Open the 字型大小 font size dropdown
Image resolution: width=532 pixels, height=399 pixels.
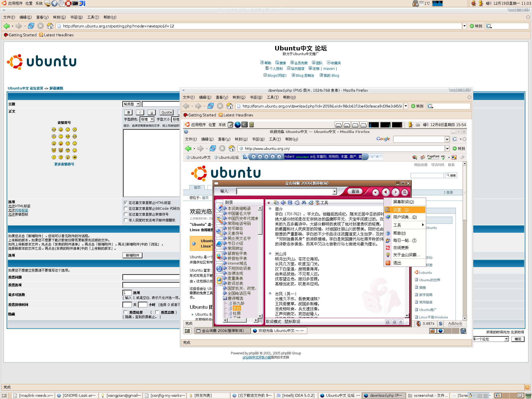tap(176, 119)
